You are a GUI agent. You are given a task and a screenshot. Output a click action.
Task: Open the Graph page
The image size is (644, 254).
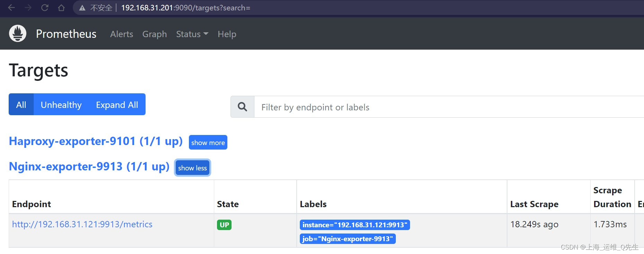[x=155, y=34]
